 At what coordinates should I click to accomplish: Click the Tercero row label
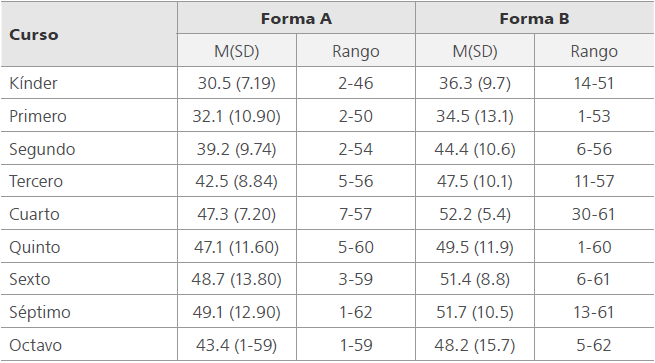pyautogui.click(x=36, y=181)
